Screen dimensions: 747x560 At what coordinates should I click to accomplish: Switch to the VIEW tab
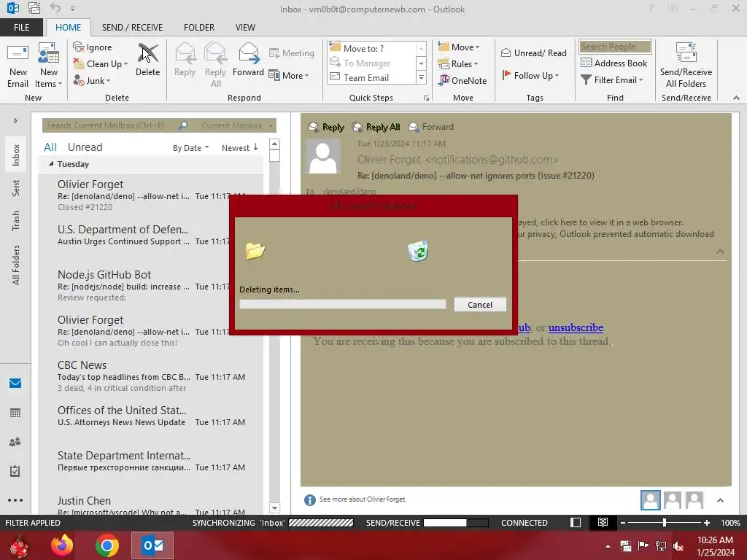coord(245,27)
